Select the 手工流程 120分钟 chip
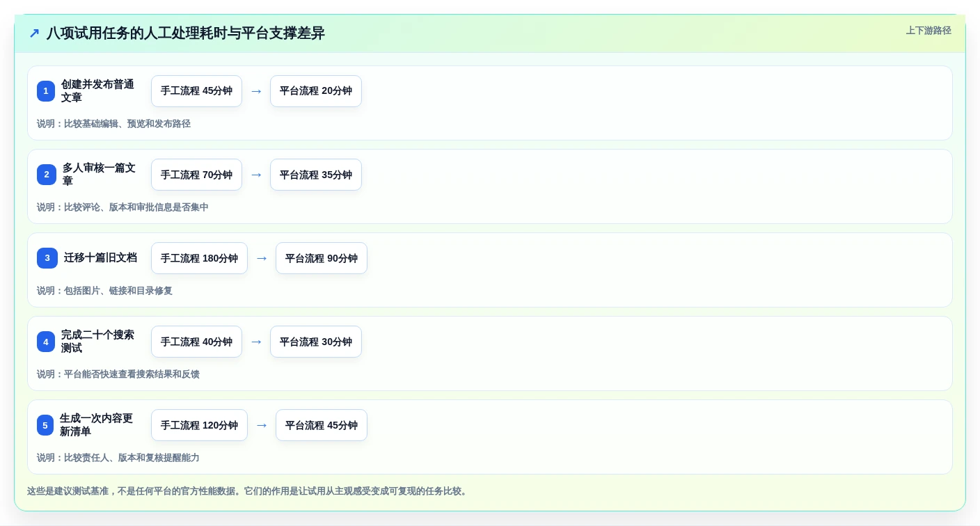Screen dimensions: 980x526 [x=199, y=425]
